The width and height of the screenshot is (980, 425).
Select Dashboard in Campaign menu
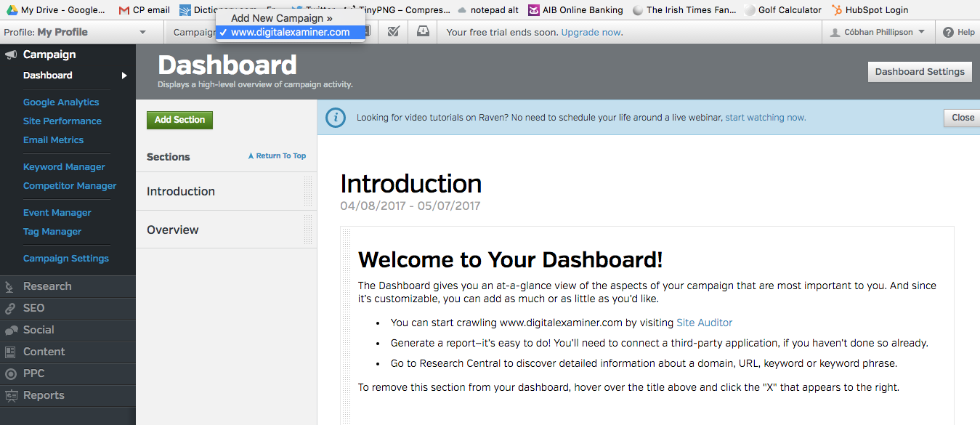48,76
